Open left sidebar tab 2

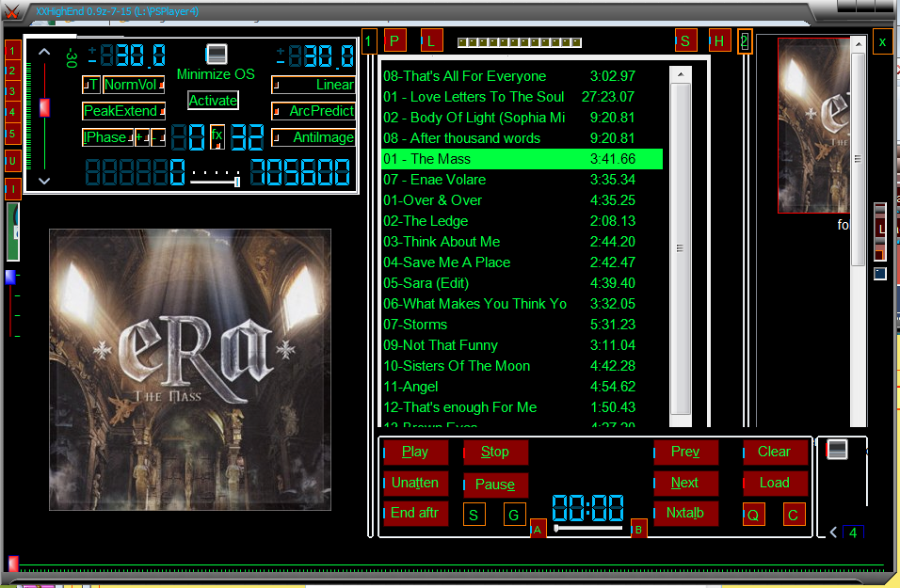12,71
